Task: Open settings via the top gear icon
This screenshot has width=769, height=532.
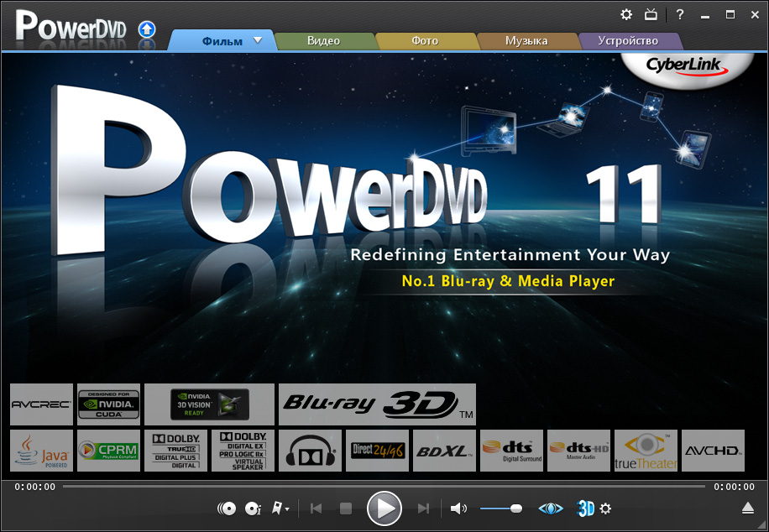Action: point(626,14)
